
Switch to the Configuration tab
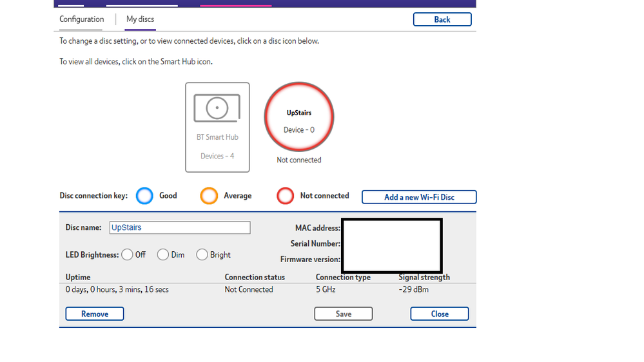pyautogui.click(x=81, y=19)
